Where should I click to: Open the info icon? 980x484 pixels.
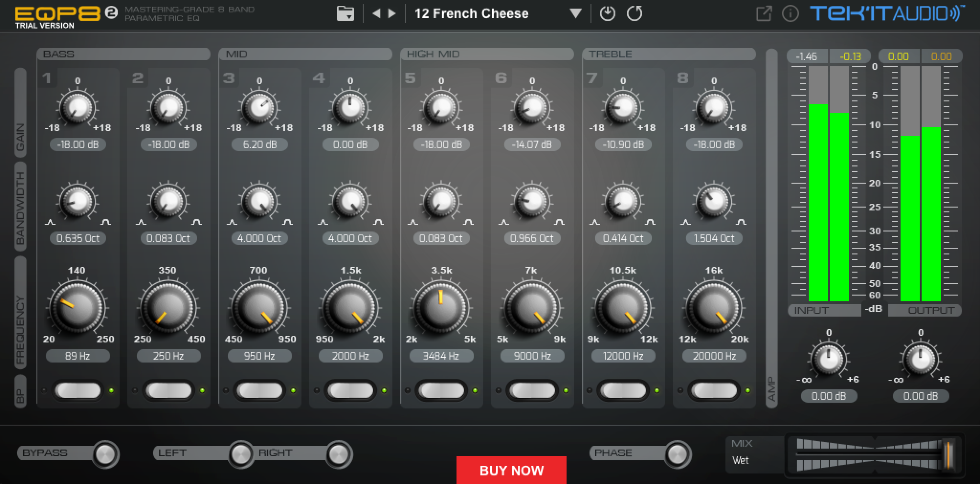coord(790,13)
